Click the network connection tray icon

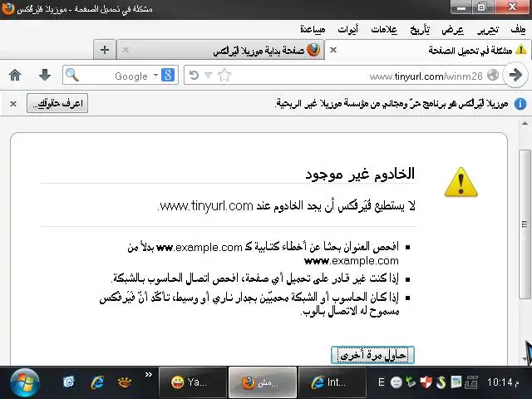471,382
